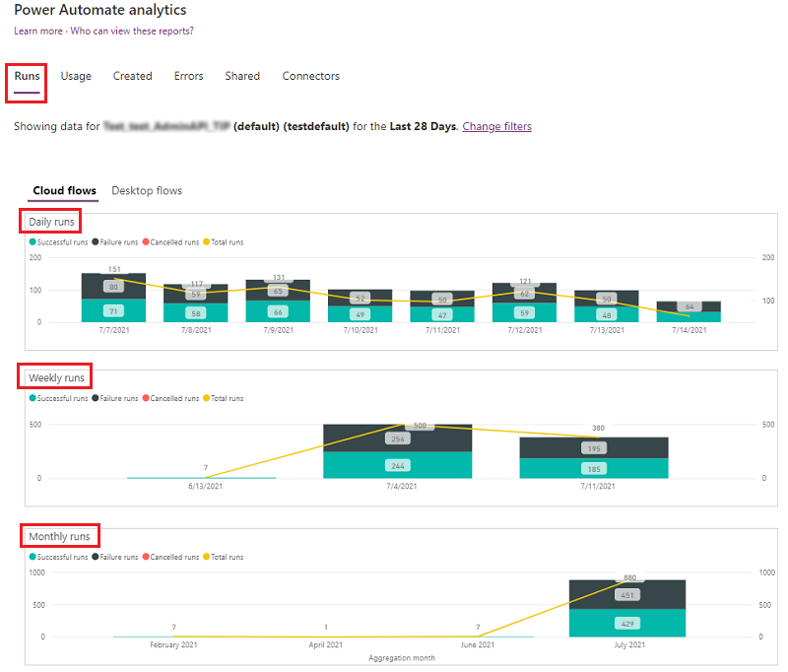788x672 pixels.
Task: Open the Errors tab
Action: pos(189,76)
